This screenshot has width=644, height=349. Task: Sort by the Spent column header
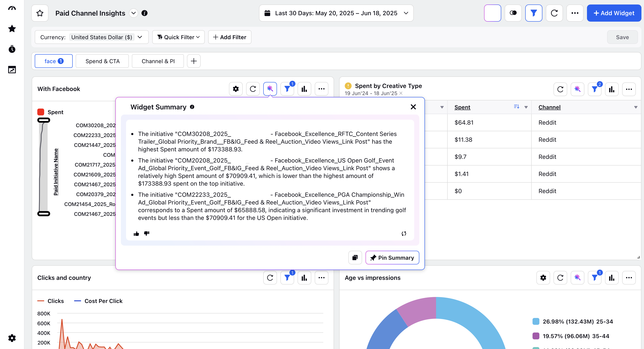[x=462, y=107]
